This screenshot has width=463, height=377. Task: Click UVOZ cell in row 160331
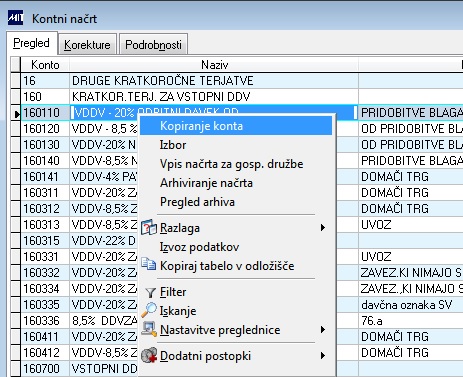pyautogui.click(x=411, y=257)
